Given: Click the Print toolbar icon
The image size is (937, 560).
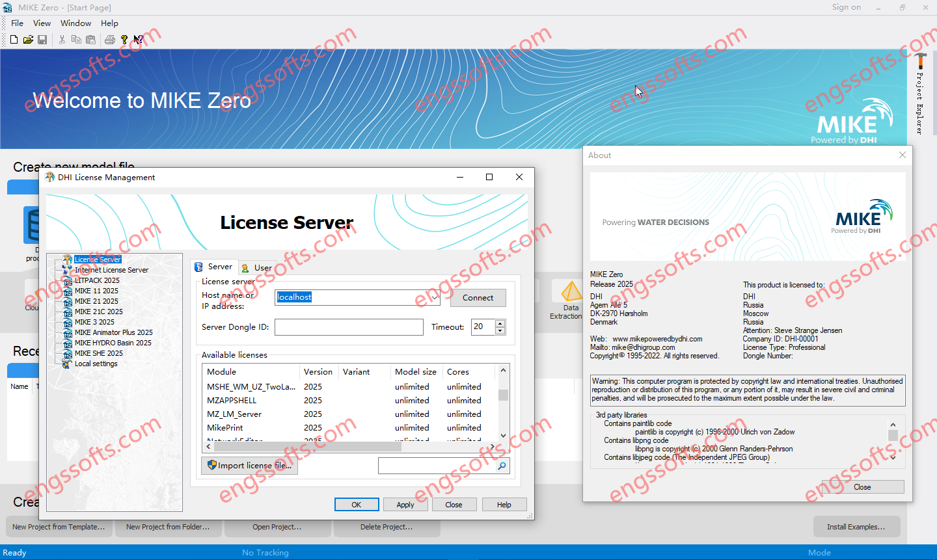Looking at the screenshot, I should pos(110,40).
